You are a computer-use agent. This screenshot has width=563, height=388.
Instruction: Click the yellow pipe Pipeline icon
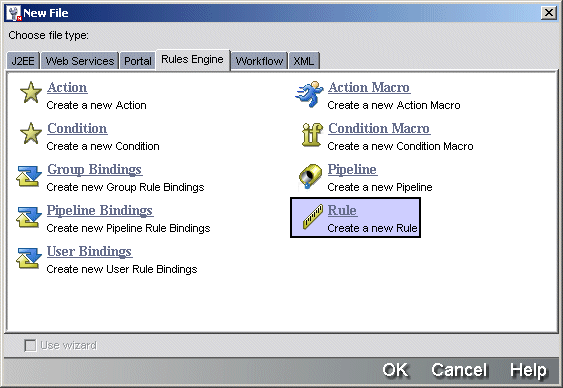tap(310, 176)
